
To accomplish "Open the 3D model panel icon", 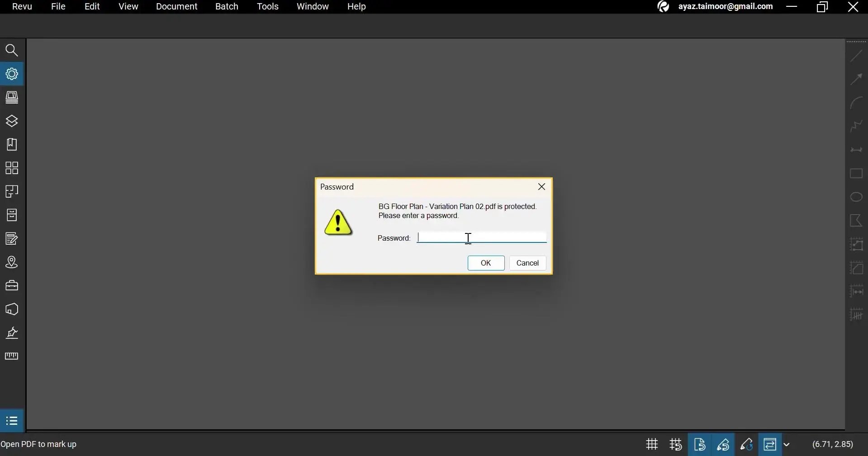I will [x=12, y=309].
